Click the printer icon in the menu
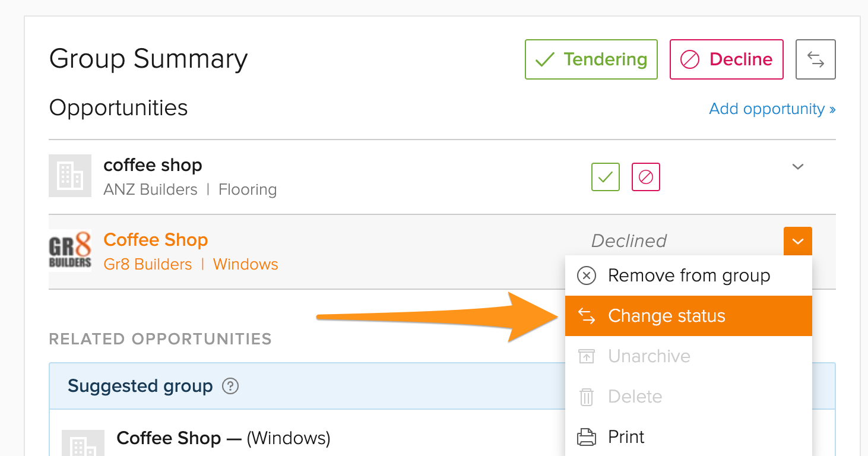This screenshot has width=868, height=456. 587,437
